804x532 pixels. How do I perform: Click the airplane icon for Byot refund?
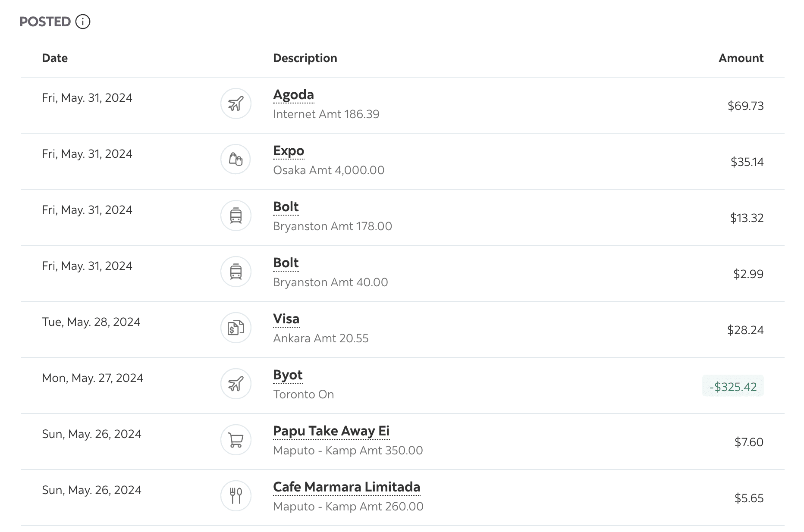point(236,384)
